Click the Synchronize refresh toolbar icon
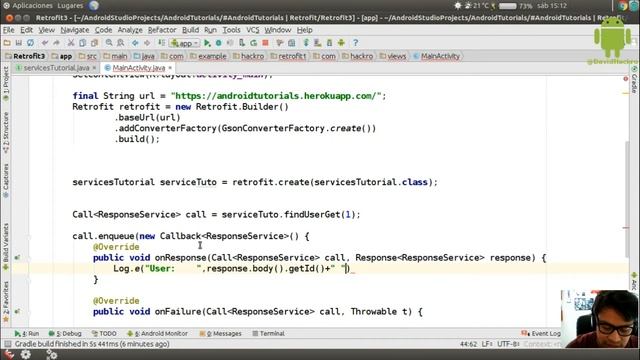The width and height of the screenshot is (640, 360). (31, 43)
